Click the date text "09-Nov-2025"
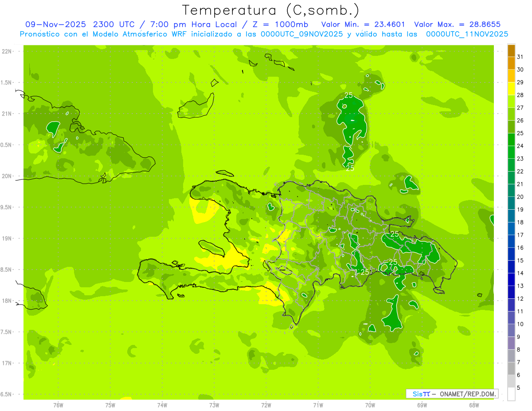Viewport: 532px width, 411px height. click(x=56, y=24)
